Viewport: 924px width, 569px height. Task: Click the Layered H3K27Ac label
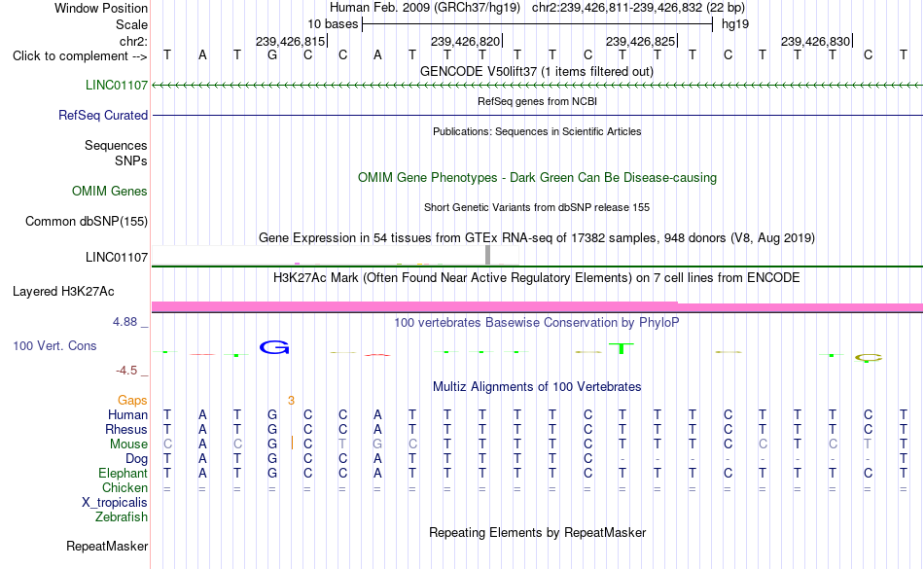tap(63, 291)
